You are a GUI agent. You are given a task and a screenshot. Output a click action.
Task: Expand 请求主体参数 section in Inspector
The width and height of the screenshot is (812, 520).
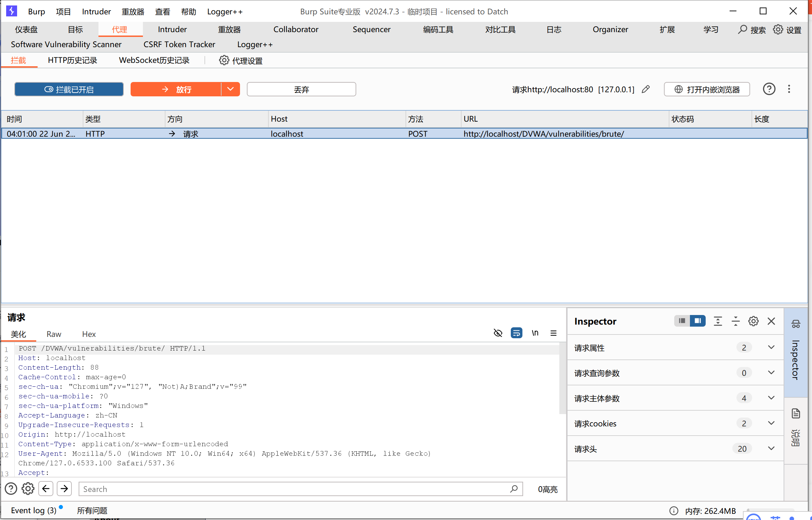[771, 398]
